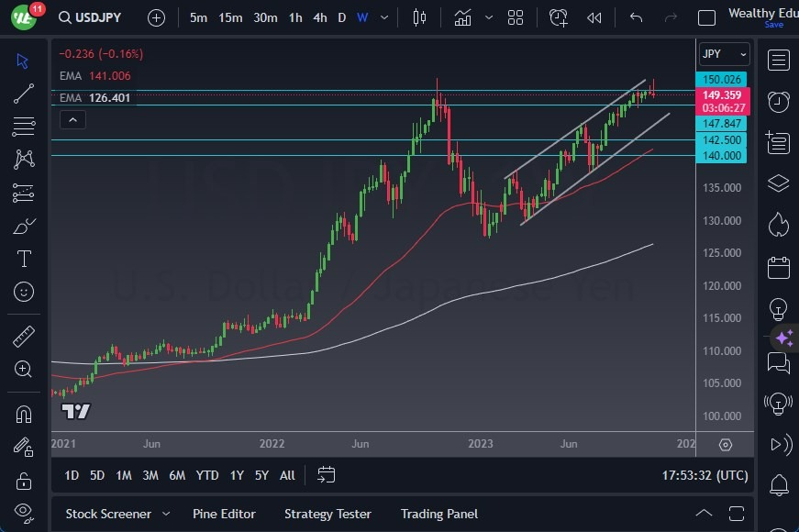The height and width of the screenshot is (532, 799).
Task: Select the XABCD Pattern tool
Action: click(23, 160)
